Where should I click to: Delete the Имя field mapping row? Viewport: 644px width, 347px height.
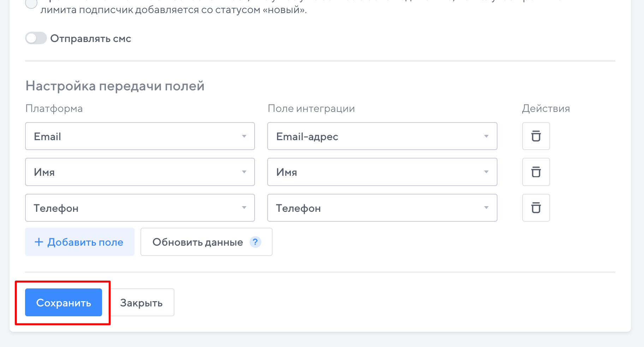tap(536, 172)
